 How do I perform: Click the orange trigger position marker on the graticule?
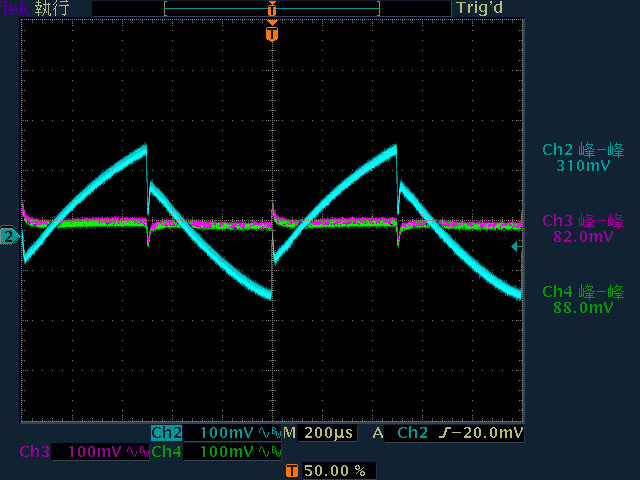tap(272, 33)
